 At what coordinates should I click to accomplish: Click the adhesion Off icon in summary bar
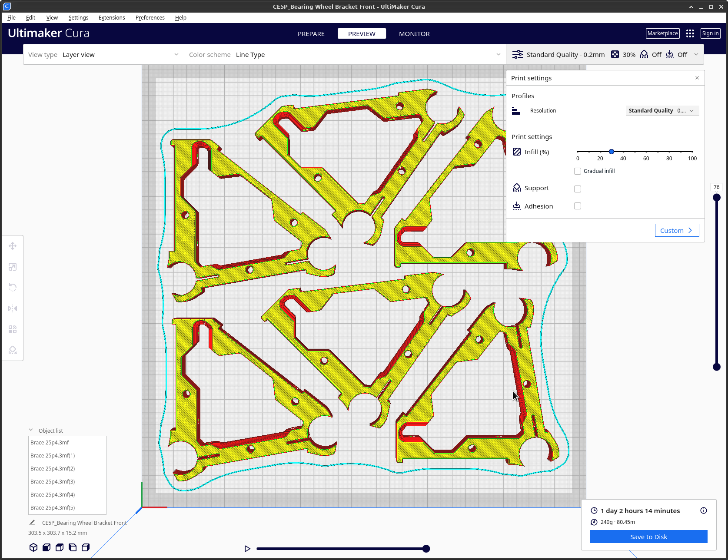670,54
